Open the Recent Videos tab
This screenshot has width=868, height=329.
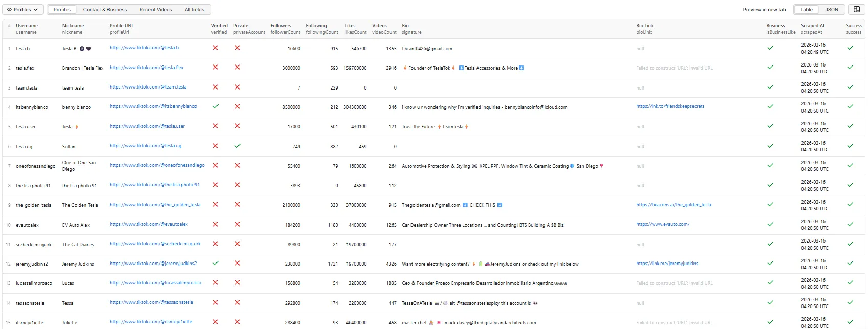click(156, 9)
